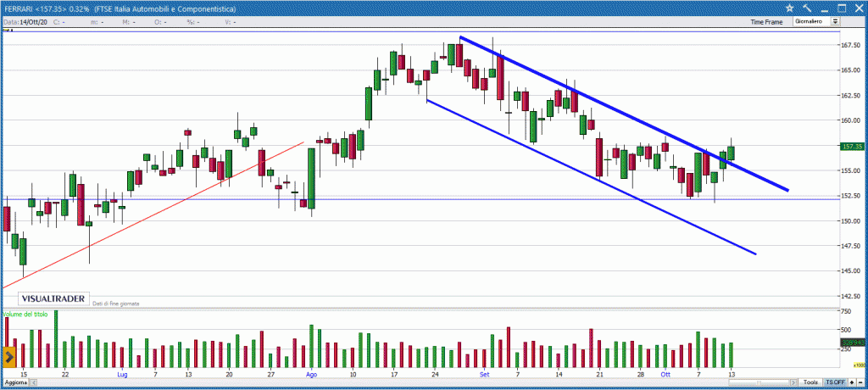Viewport: 868px width, 390px height.
Task: Click the 157.35 current price label
Action: [x=852, y=147]
